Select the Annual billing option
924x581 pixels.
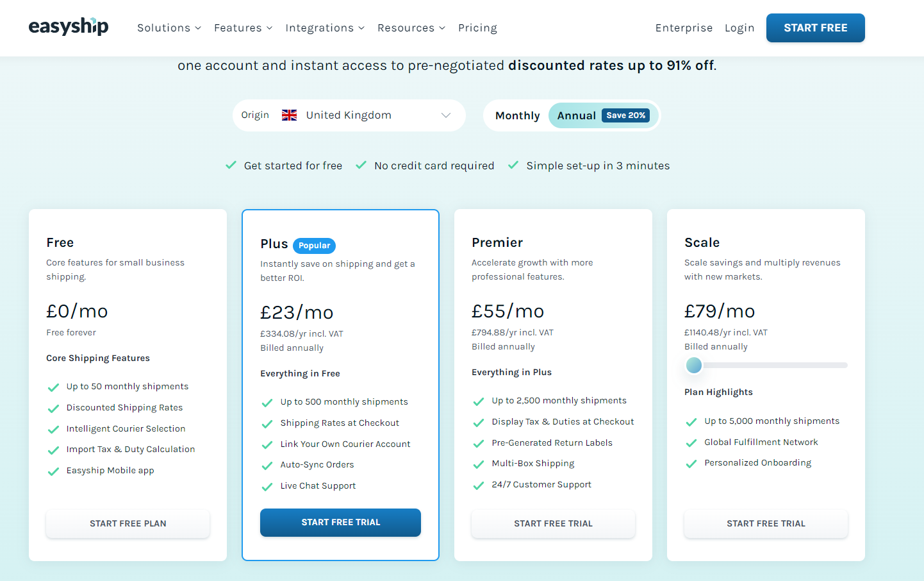576,115
